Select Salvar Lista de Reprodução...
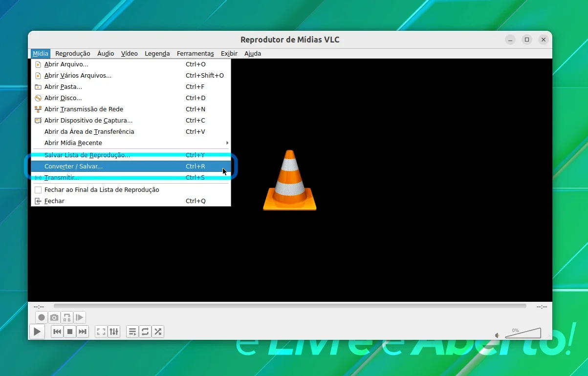 pyautogui.click(x=131, y=155)
